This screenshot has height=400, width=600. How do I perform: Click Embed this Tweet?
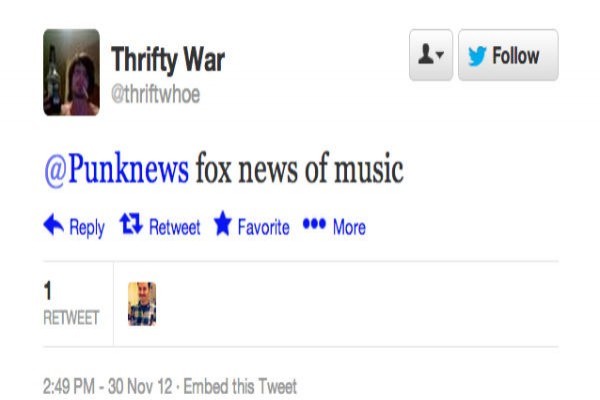tap(240, 387)
